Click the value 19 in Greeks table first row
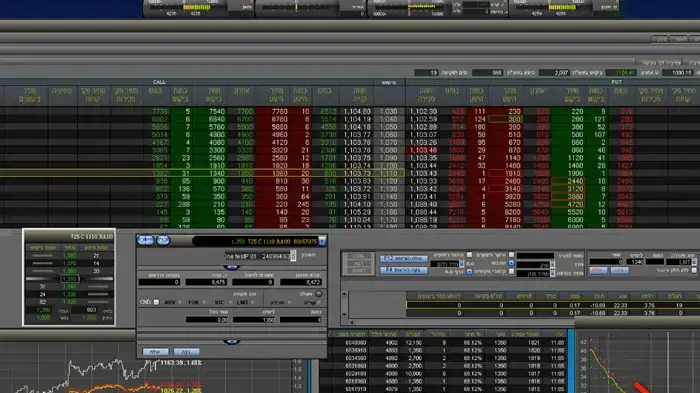 click(x=679, y=305)
